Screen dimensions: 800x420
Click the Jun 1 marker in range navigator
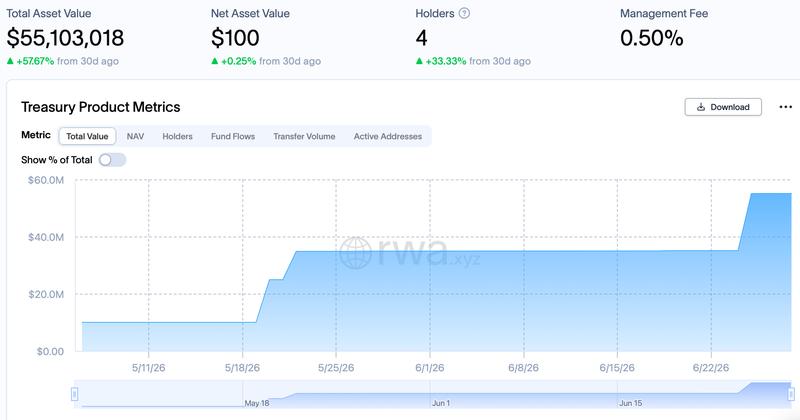click(x=441, y=403)
